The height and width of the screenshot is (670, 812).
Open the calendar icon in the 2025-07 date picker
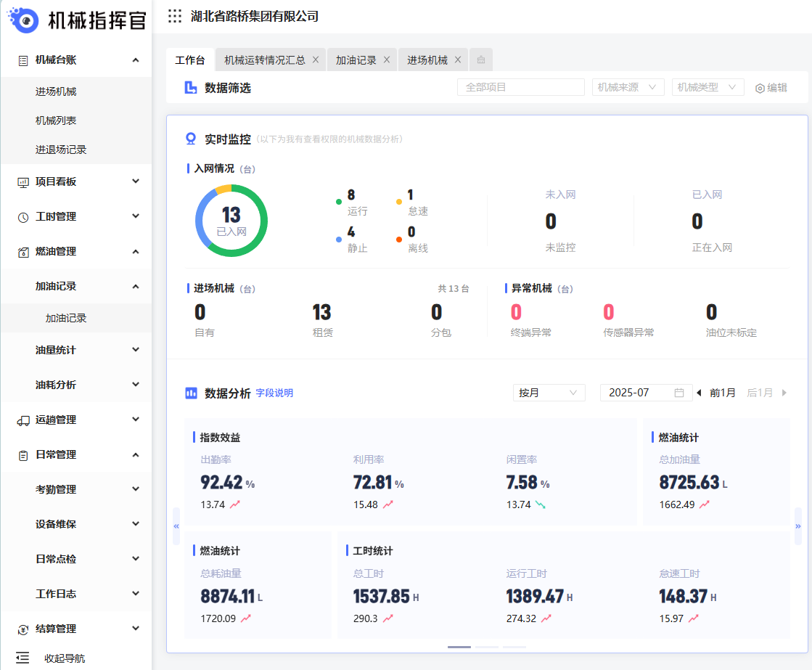point(680,392)
